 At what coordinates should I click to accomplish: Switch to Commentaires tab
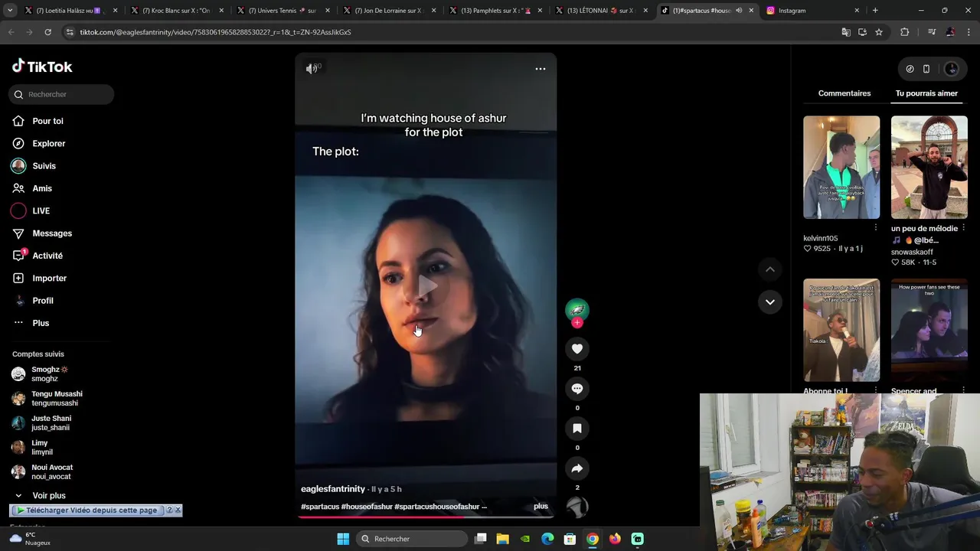coord(844,93)
